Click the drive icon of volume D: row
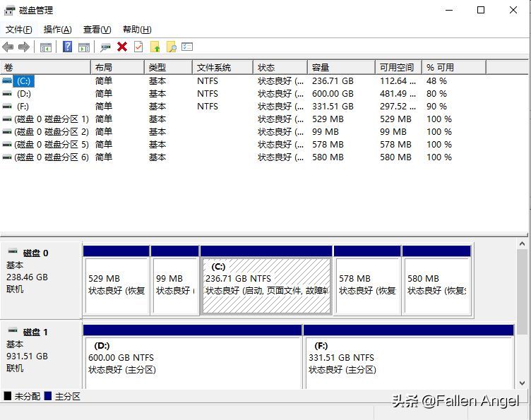This screenshot has height=420, width=531. (7, 94)
